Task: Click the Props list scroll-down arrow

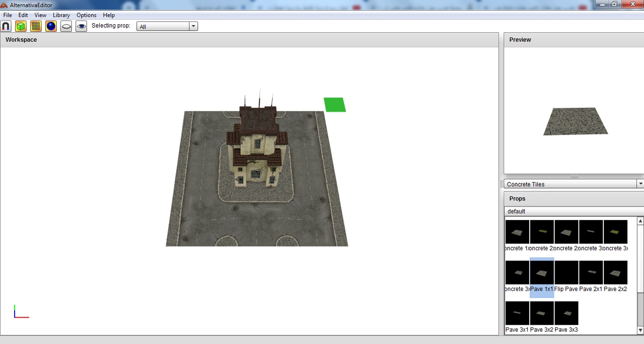Action: 640,330
